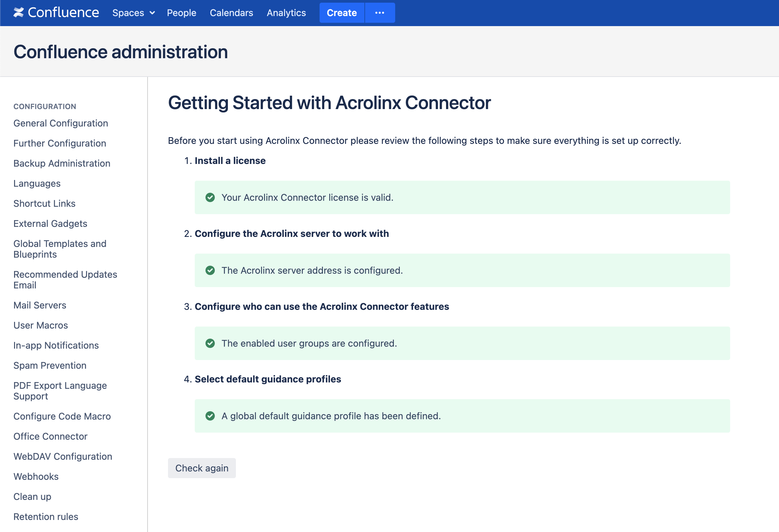Click 'Configure who can use' step title
This screenshot has width=779, height=532.
(322, 307)
